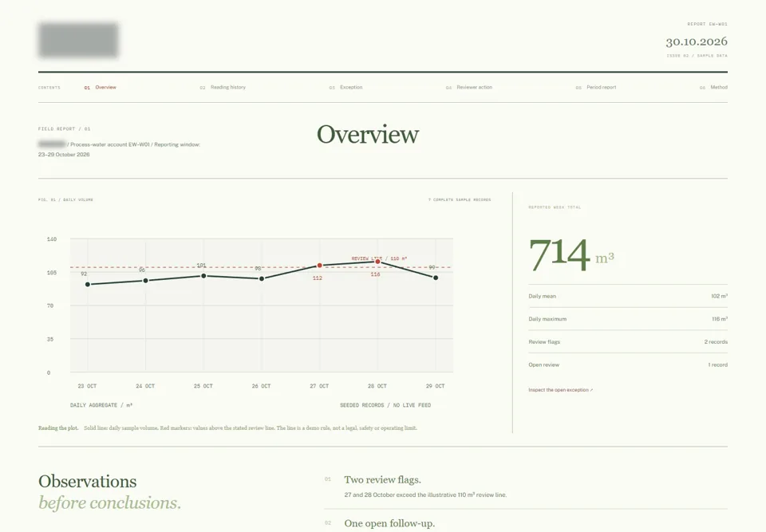This screenshot has width=766, height=532.
Task: Follow the 'Inspect the open exception' link
Action: 560,390
